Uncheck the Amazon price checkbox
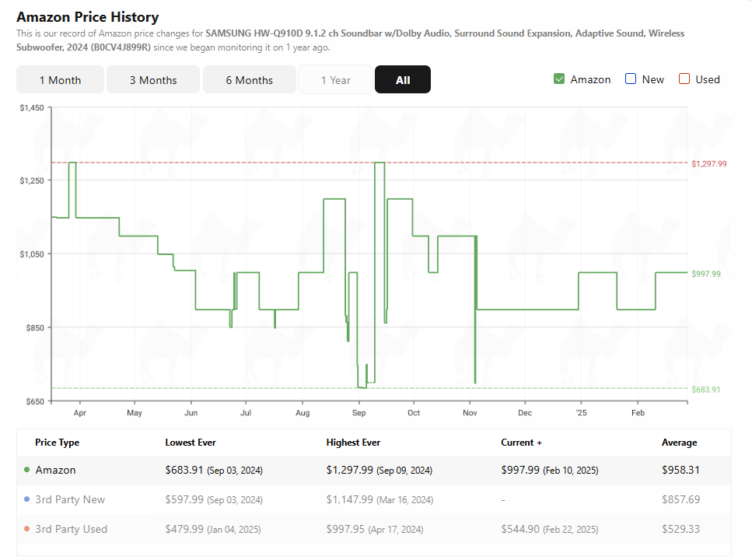 (x=558, y=79)
